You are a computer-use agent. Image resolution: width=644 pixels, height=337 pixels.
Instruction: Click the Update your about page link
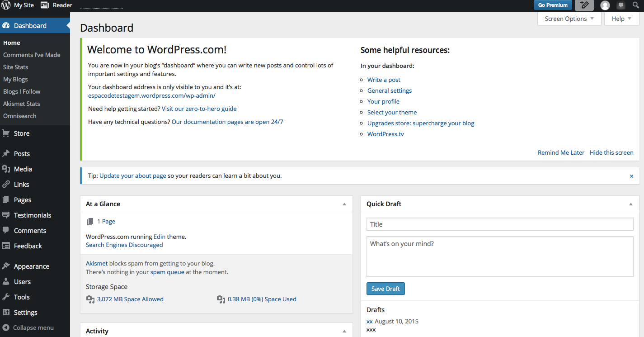(133, 176)
